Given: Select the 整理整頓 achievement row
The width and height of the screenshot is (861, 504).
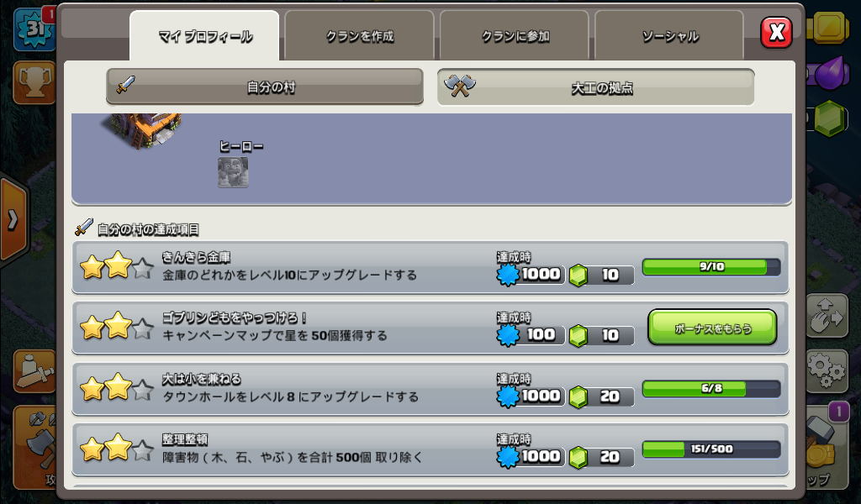Looking at the screenshot, I should 430,449.
